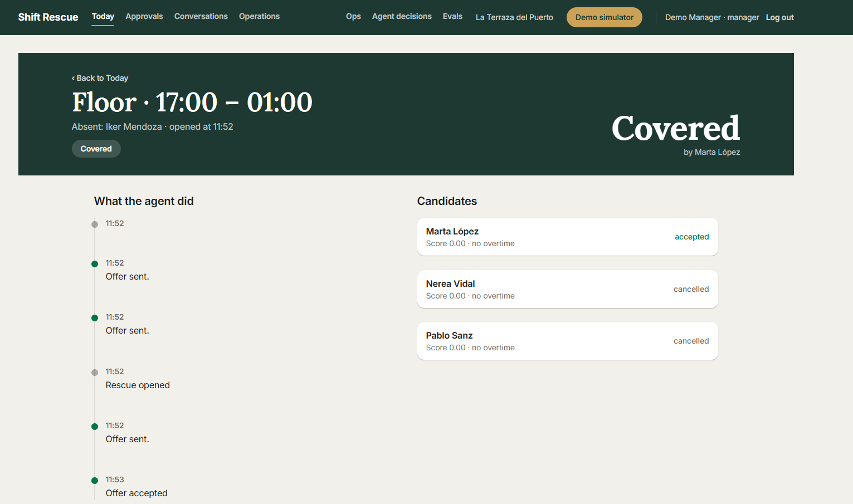Open the Approvals tab

(x=144, y=17)
